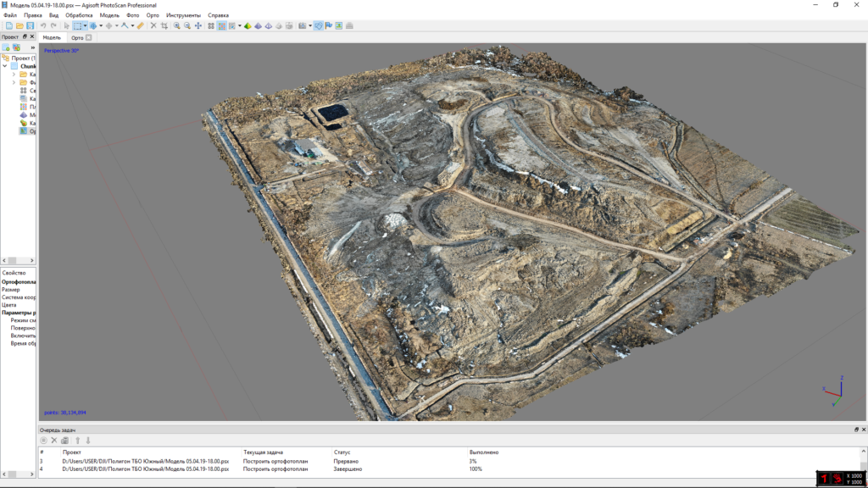Click the Crop selection tool icon
868x488 pixels.
click(164, 26)
